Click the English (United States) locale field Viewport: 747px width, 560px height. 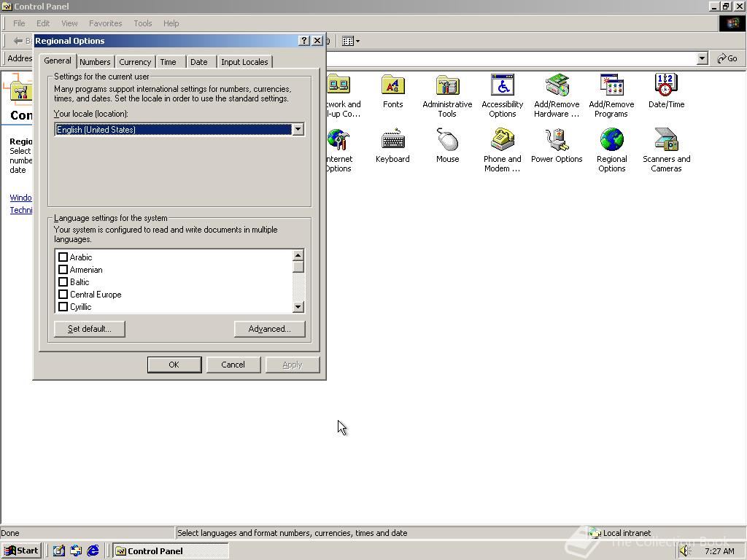(174, 130)
